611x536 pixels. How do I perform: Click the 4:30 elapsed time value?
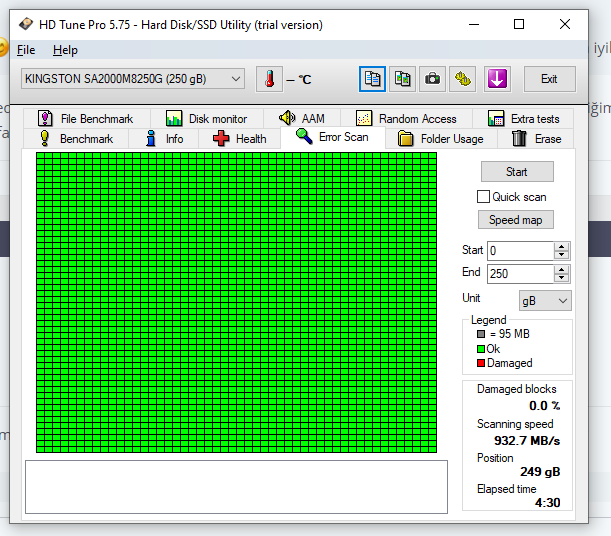pos(547,502)
